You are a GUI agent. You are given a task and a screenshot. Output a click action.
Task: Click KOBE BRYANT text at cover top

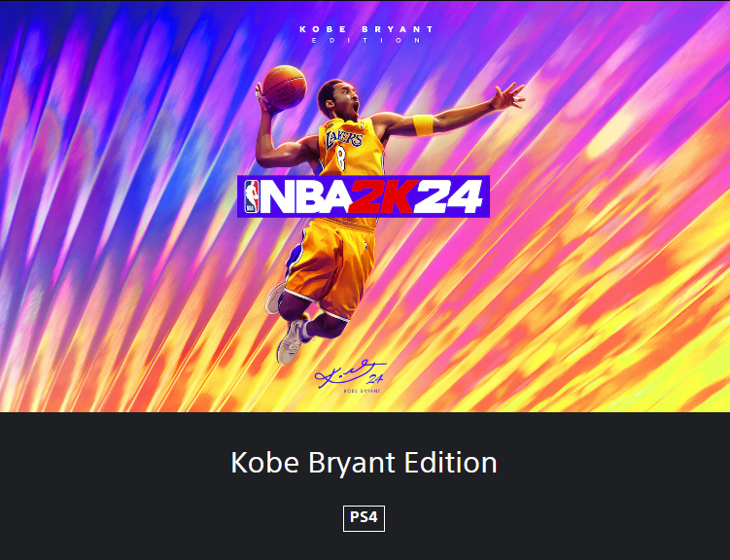366,29
